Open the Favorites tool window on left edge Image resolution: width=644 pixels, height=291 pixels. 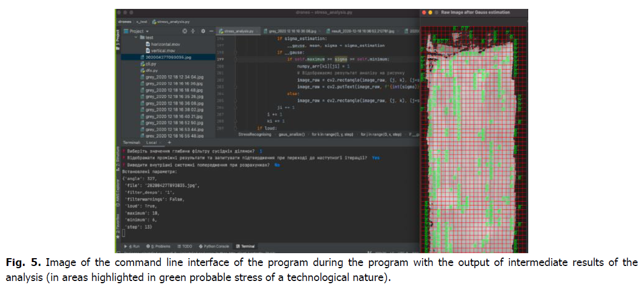118,225
